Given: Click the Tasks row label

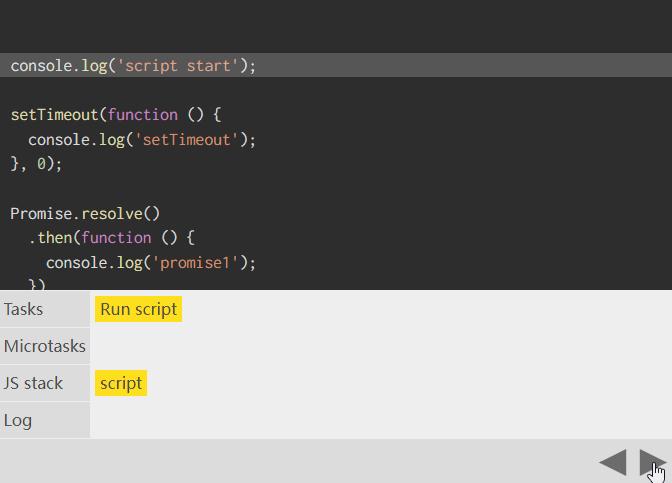Looking at the screenshot, I should click(x=24, y=309).
